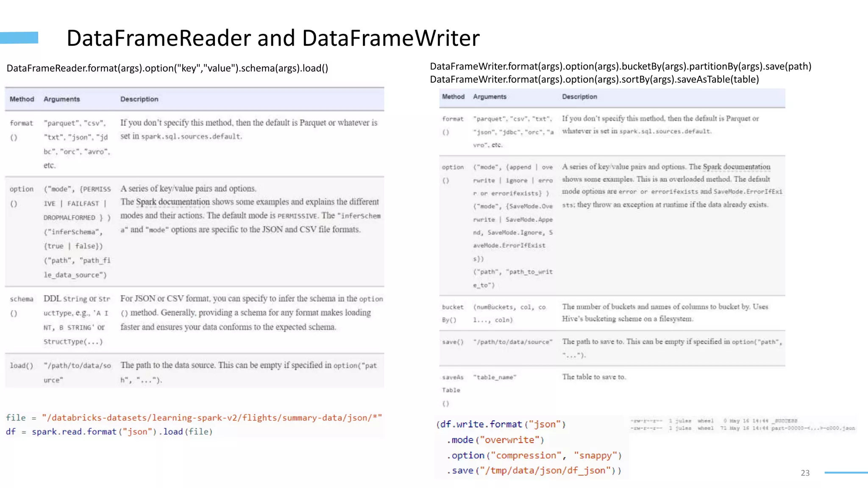
Task: Click the .option compression snappy code line
Action: [534, 455]
